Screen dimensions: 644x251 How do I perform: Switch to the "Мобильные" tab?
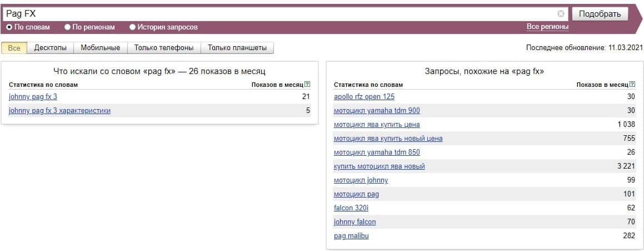coord(100,48)
